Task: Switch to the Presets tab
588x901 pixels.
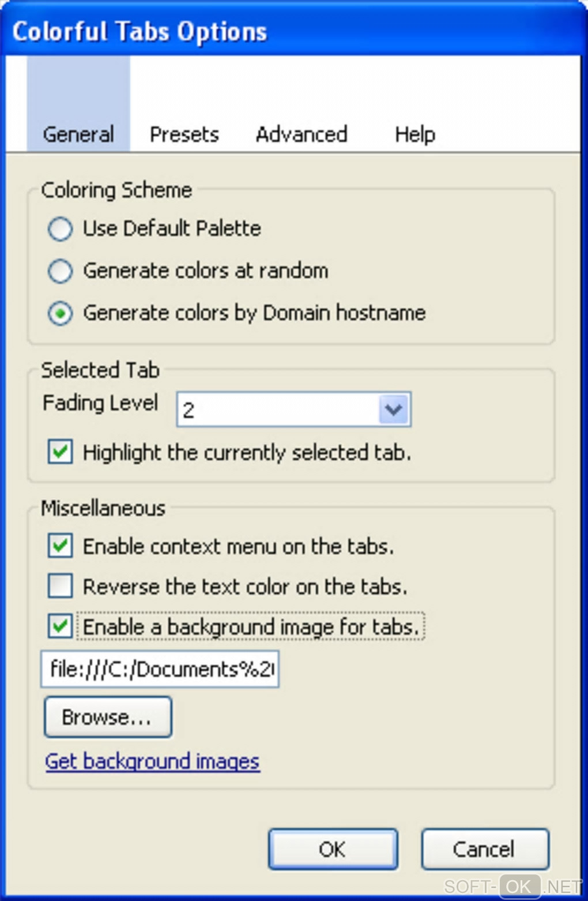Action: click(x=184, y=134)
